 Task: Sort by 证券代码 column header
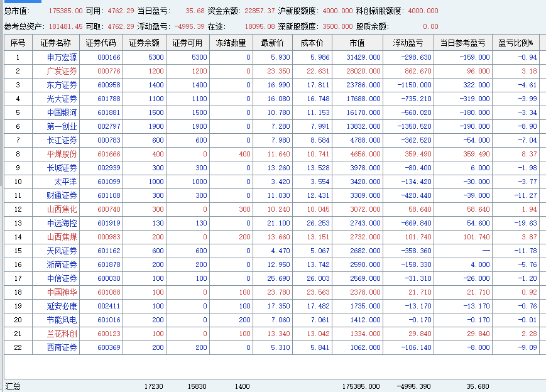tap(101, 43)
